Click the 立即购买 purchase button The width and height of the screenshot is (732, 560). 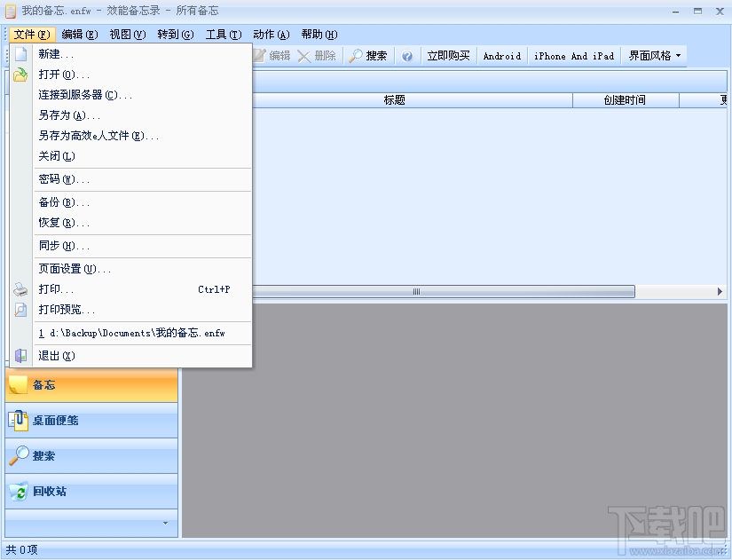tap(448, 55)
